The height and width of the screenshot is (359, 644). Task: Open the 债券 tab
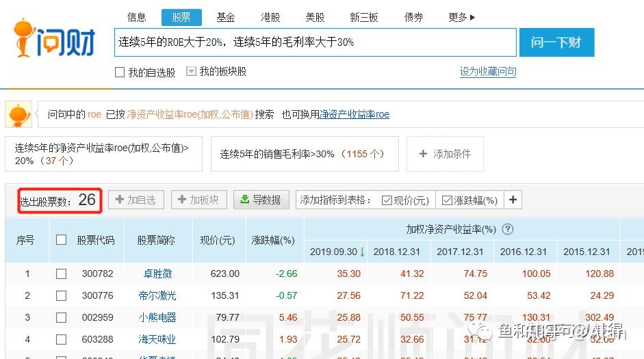click(x=413, y=17)
